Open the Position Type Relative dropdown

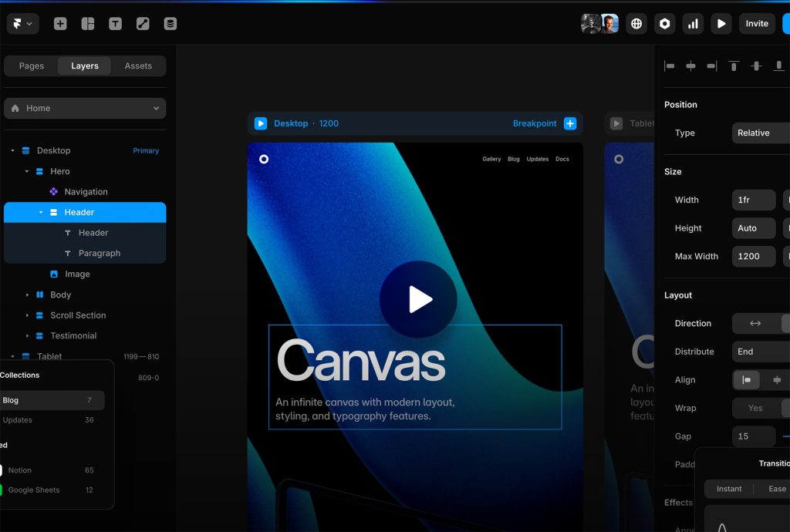(761, 133)
